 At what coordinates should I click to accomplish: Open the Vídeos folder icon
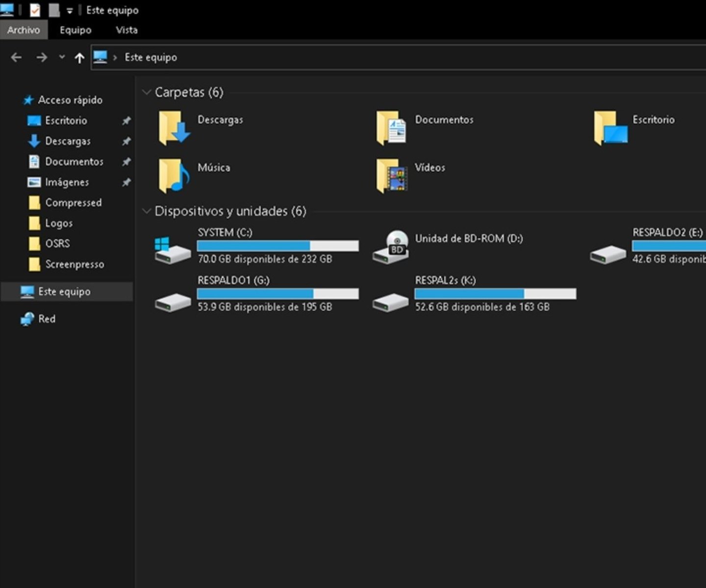pyautogui.click(x=391, y=175)
